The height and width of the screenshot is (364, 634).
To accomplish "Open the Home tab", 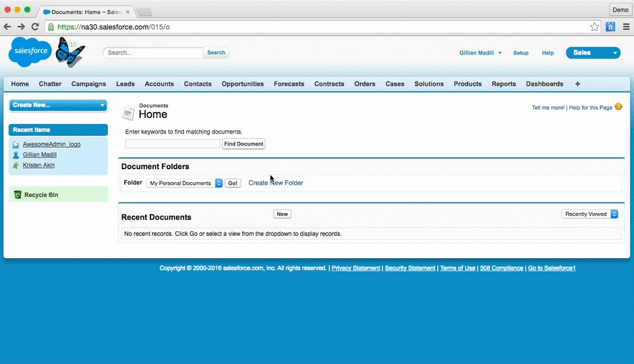I will point(20,84).
